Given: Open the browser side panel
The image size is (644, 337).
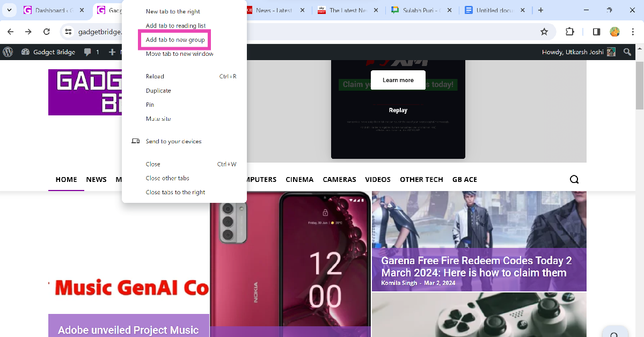Looking at the screenshot, I should coord(596,32).
